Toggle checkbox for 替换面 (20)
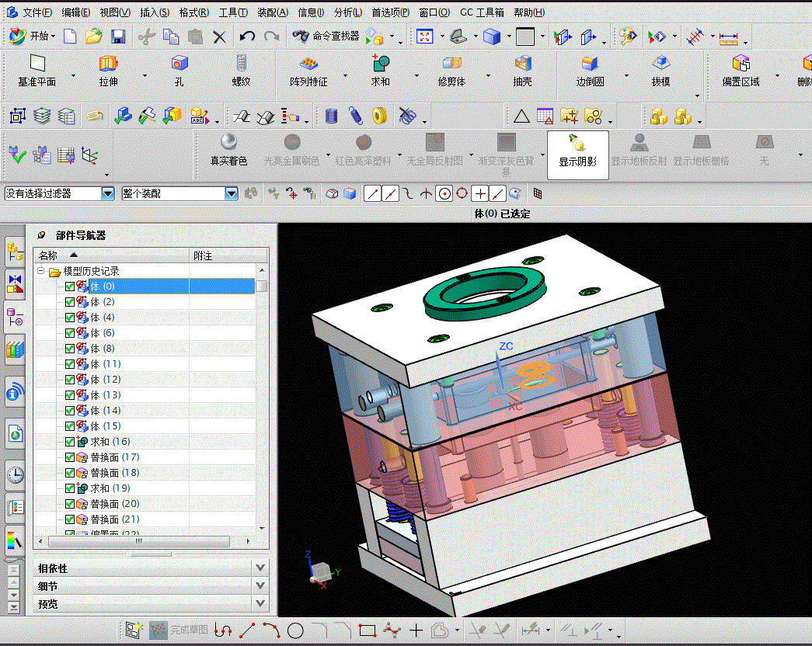 tap(71, 504)
